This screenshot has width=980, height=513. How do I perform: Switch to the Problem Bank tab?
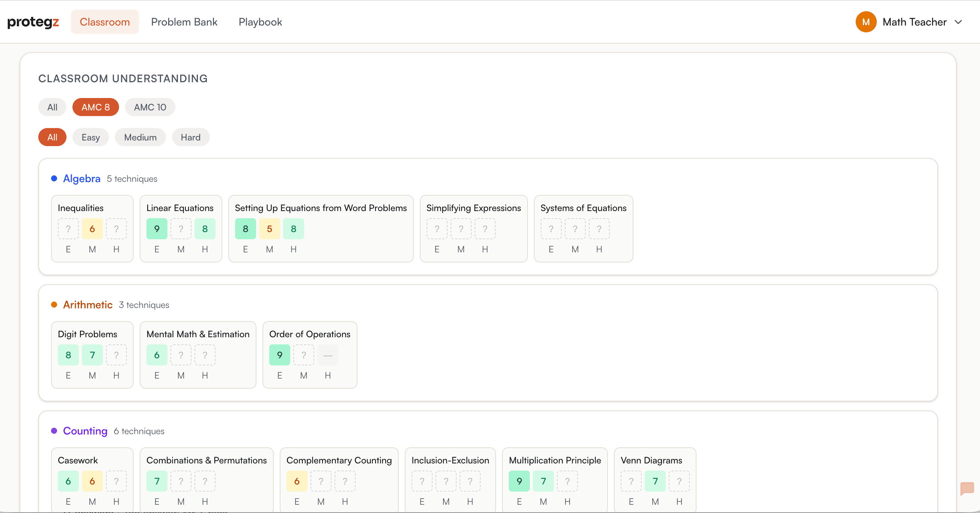coord(185,22)
